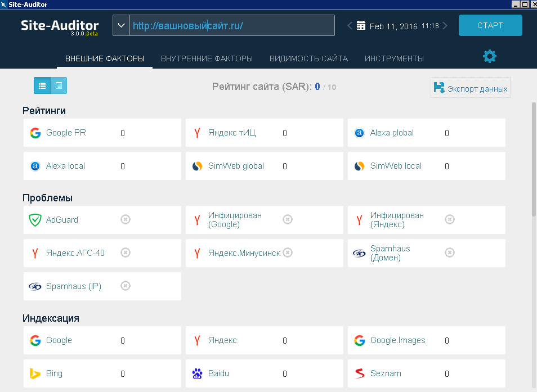Click the date Feb 11, 2016 text
The image size is (537, 392).
[393, 26]
